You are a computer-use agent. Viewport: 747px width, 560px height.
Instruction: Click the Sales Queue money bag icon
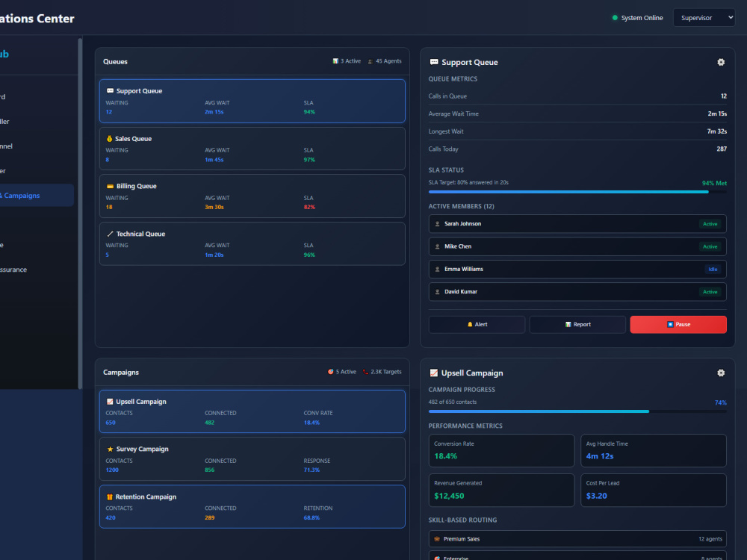point(110,139)
